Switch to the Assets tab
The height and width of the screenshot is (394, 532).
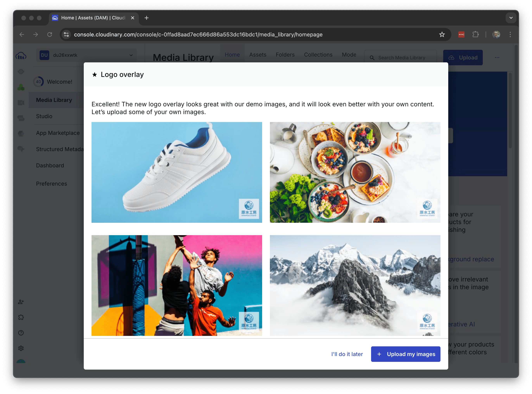click(257, 55)
